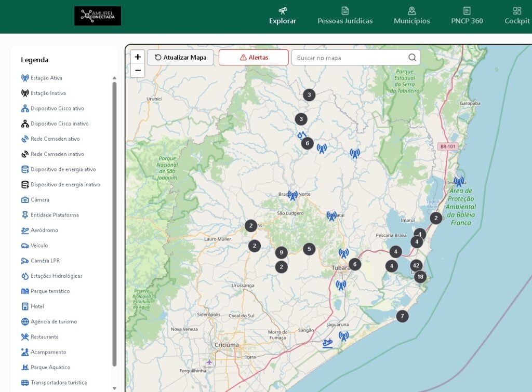The image size is (532, 392).
Task: Click the magnifier icon in map search
Action: tap(412, 58)
